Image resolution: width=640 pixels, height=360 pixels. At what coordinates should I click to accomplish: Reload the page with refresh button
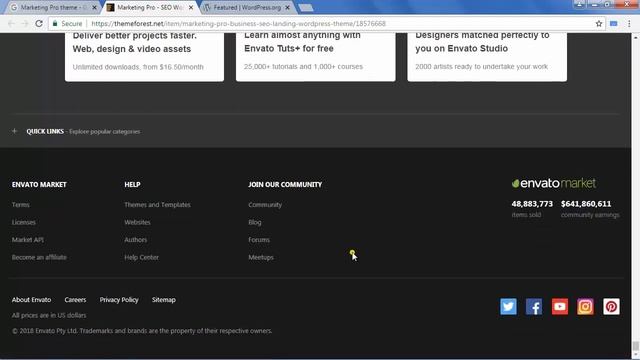point(39,24)
